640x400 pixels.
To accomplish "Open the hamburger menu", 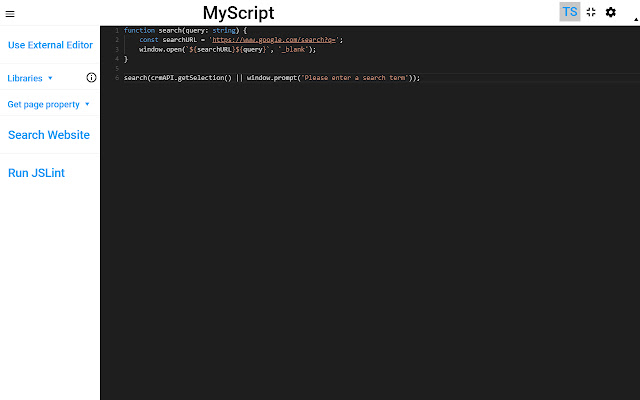I will [x=10, y=13].
